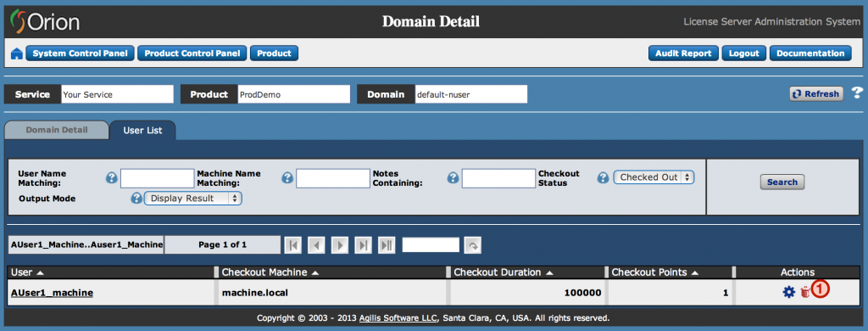Focus the Notes Containing field

[x=498, y=178]
